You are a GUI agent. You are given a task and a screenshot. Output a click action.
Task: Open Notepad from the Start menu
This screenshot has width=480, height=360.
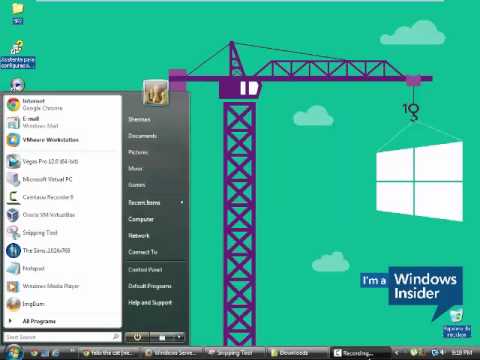pos(62,268)
